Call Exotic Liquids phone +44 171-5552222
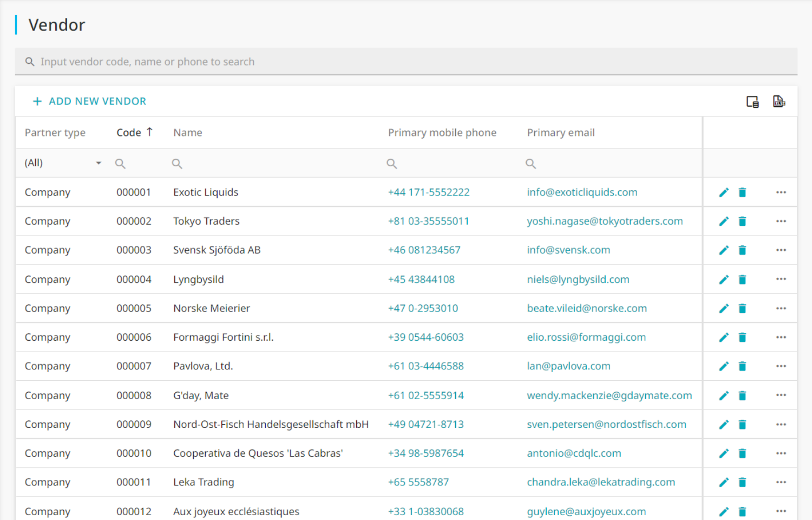This screenshot has height=520, width=812. tap(429, 192)
